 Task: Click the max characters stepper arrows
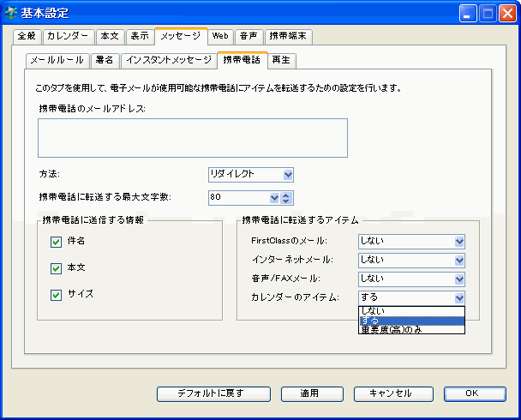pyautogui.click(x=275, y=198)
